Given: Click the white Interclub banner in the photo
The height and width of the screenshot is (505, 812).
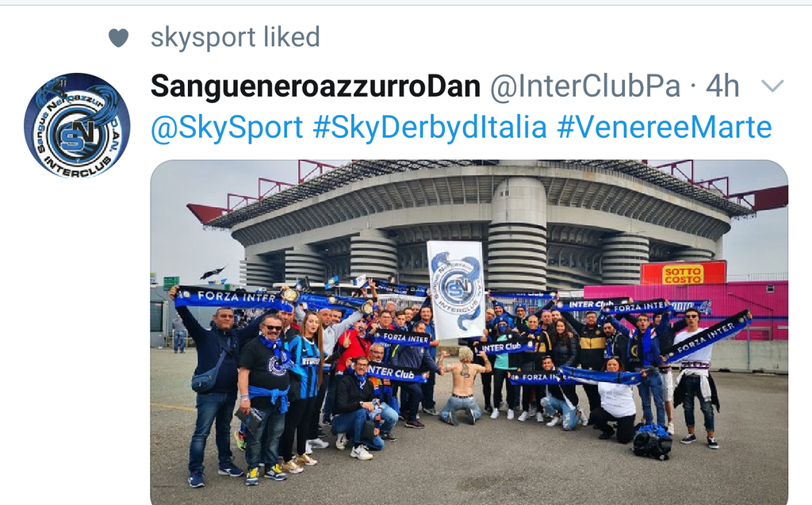Looking at the screenshot, I should [x=457, y=290].
